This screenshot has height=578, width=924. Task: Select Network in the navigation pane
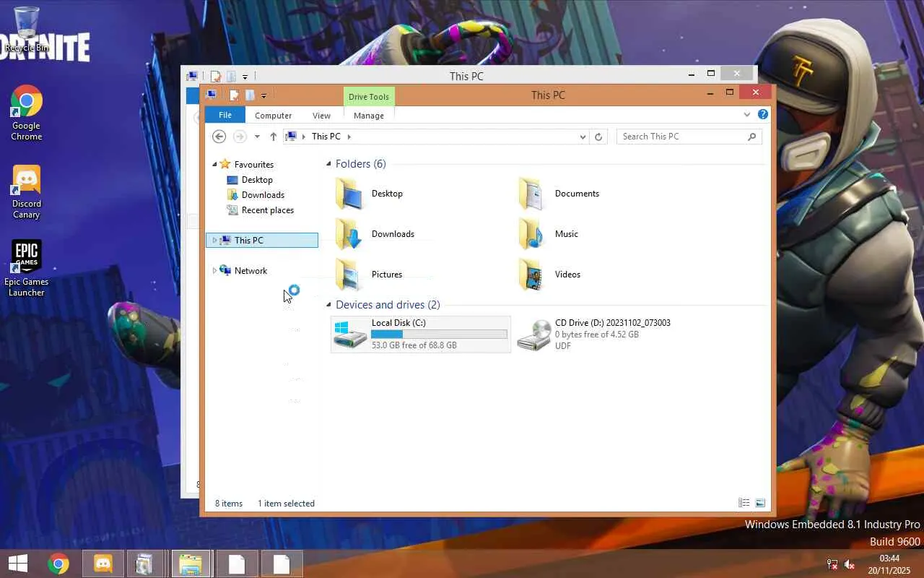click(x=250, y=271)
